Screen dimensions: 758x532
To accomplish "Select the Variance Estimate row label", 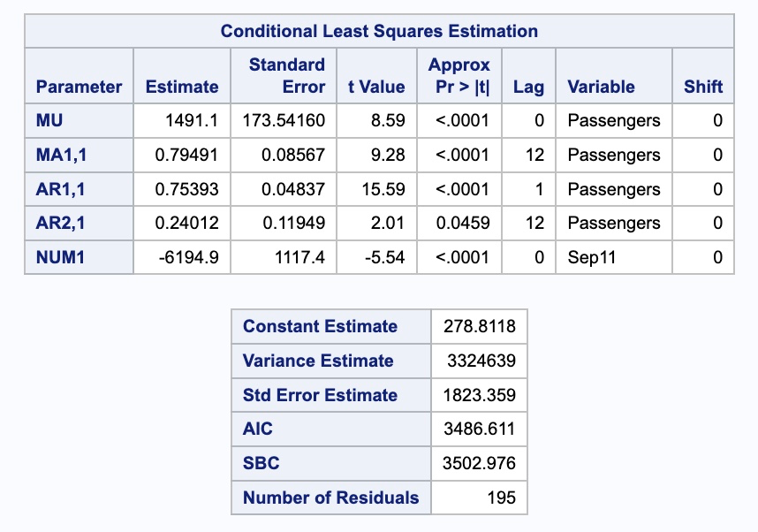I will click(x=318, y=361).
